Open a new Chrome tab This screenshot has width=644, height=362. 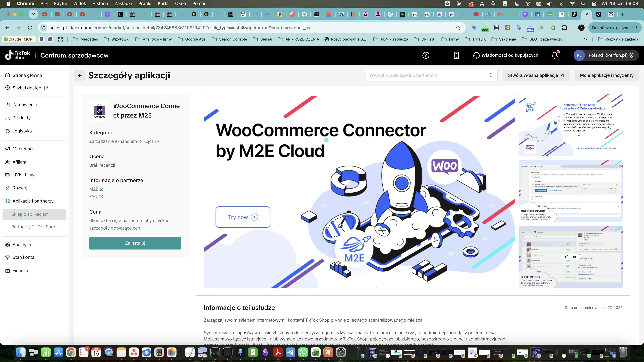click(x=623, y=14)
